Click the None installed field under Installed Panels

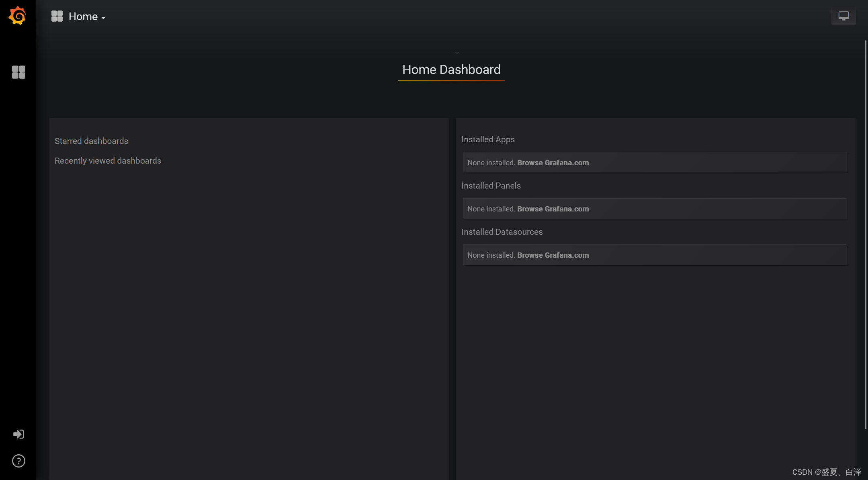pos(491,209)
